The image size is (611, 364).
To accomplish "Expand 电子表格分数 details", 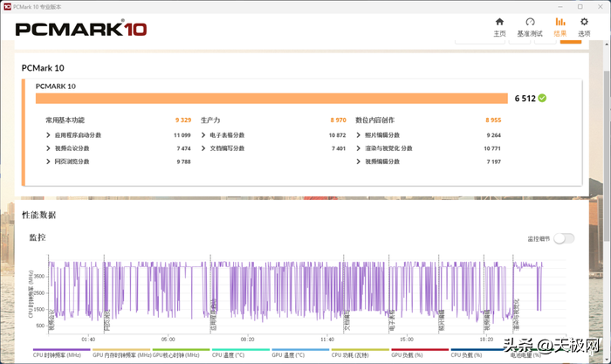I will 204,135.
